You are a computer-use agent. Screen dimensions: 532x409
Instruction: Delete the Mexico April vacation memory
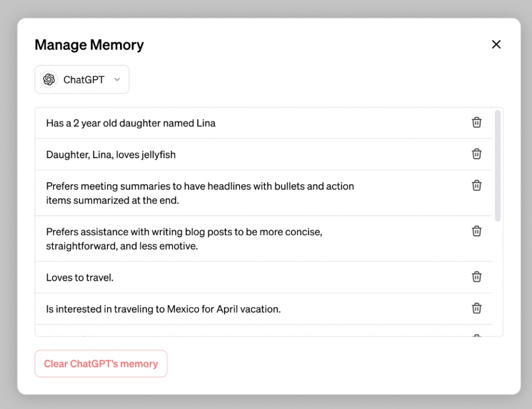tap(476, 309)
